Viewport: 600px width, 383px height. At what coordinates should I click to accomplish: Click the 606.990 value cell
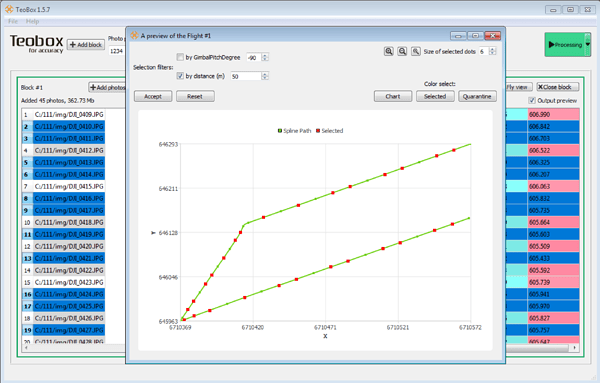(553, 114)
